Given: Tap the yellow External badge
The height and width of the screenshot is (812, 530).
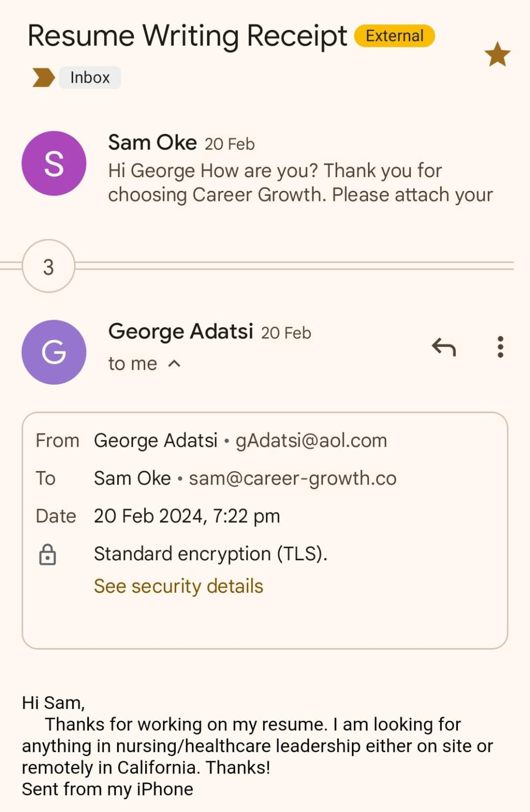Looking at the screenshot, I should point(394,36).
